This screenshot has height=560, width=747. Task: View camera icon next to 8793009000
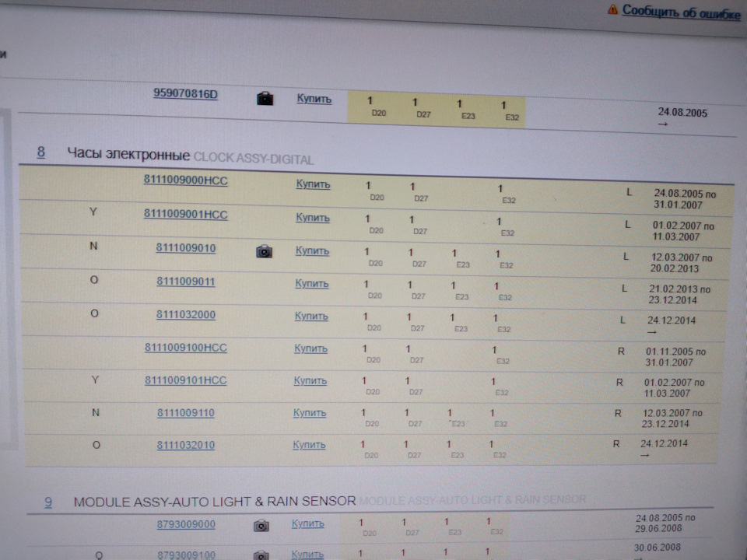[x=261, y=526]
